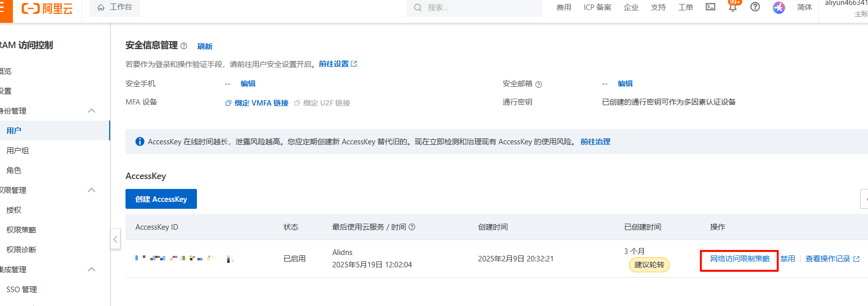
Task: Show help tooltip next to 安全邮箱
Action: [539, 85]
